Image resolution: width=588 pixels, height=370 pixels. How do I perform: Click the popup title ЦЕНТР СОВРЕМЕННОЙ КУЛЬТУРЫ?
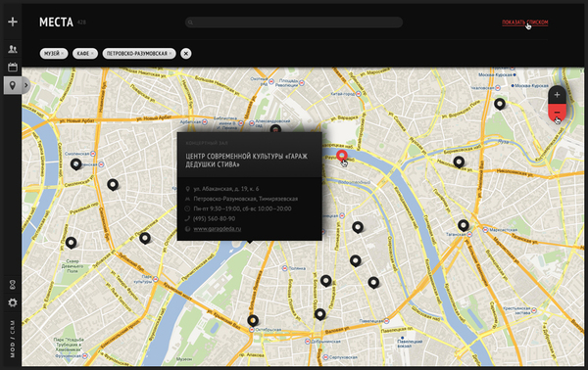click(x=247, y=161)
